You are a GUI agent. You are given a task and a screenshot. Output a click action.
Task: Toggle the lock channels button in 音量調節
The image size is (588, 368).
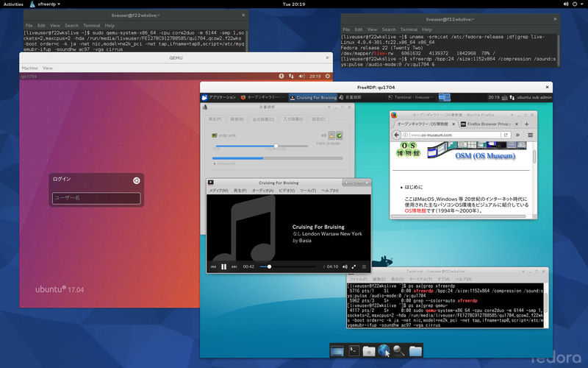point(331,135)
